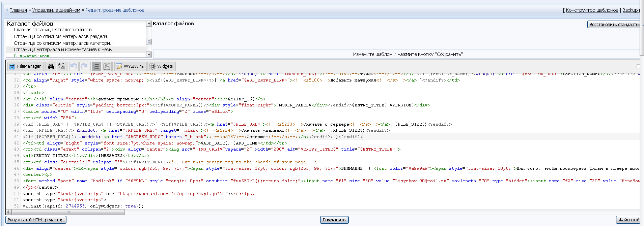This screenshot has width=644, height=226.
Task: Select Страница со списком материалов категории
Action: (63, 43)
